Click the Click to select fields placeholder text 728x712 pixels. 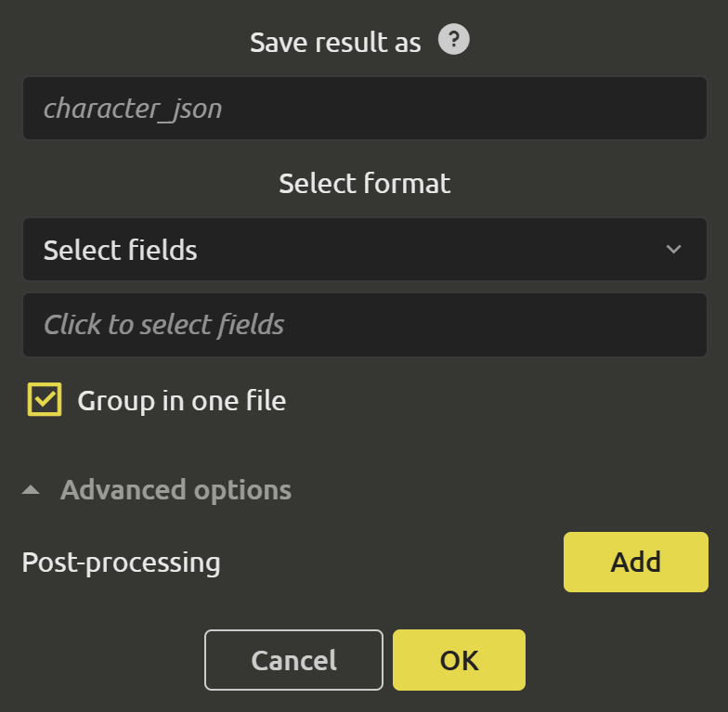(x=163, y=325)
